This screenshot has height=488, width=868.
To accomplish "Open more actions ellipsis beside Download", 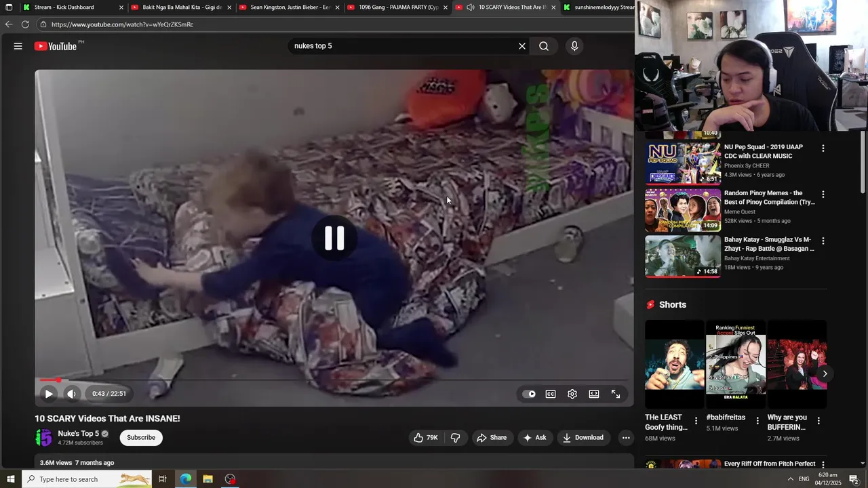I will point(626,438).
